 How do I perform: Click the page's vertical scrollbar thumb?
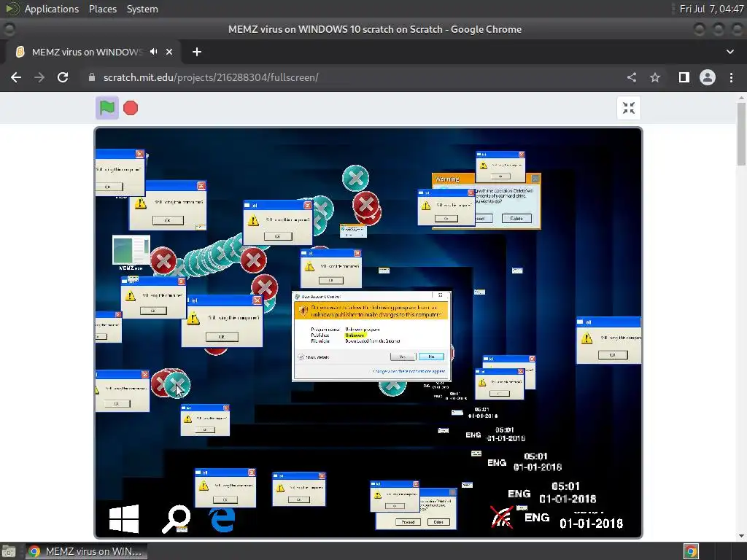(x=741, y=134)
